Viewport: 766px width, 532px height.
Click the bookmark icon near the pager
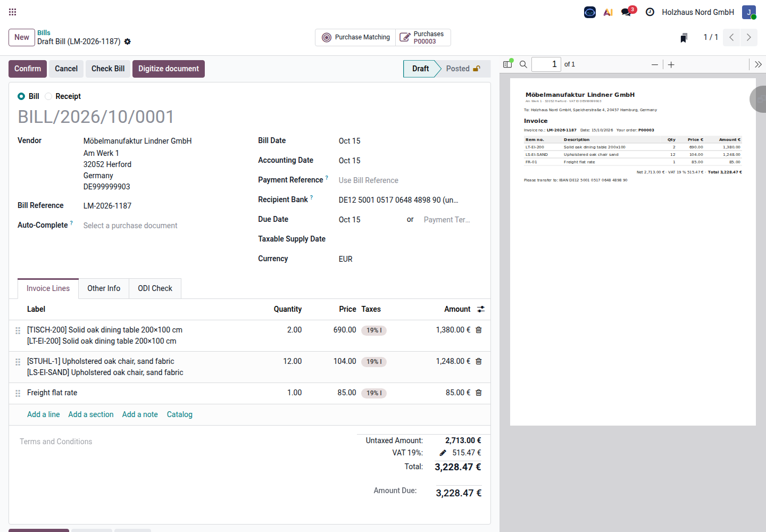coord(684,38)
